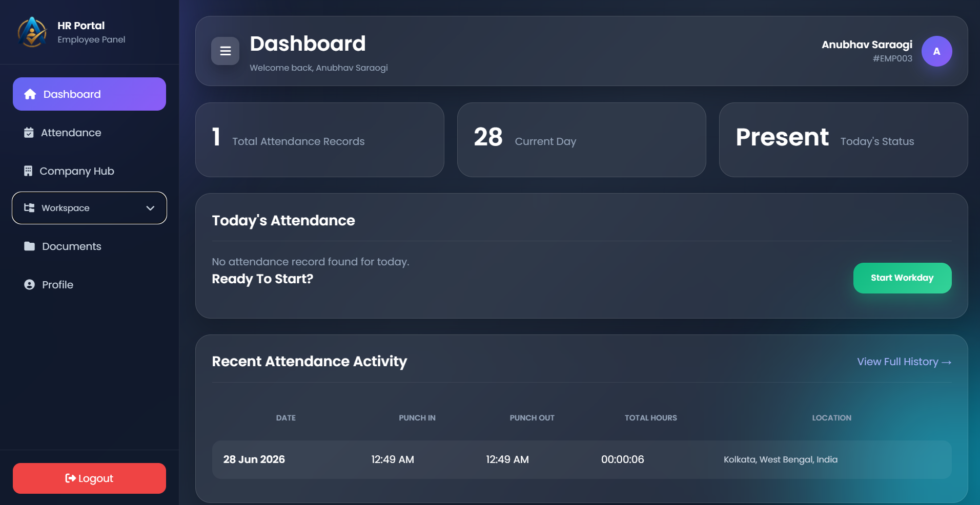Go to the Attendance page
980x505 pixels.
point(89,133)
